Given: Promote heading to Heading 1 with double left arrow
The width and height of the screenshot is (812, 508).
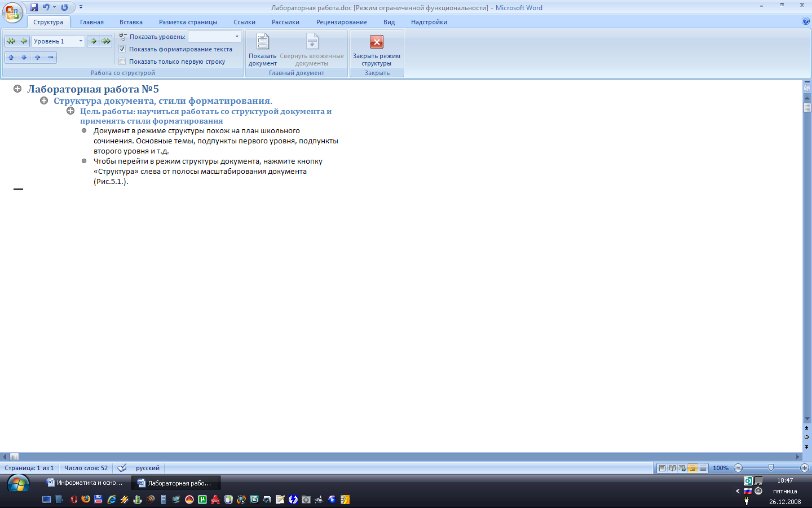Looking at the screenshot, I should point(11,41).
